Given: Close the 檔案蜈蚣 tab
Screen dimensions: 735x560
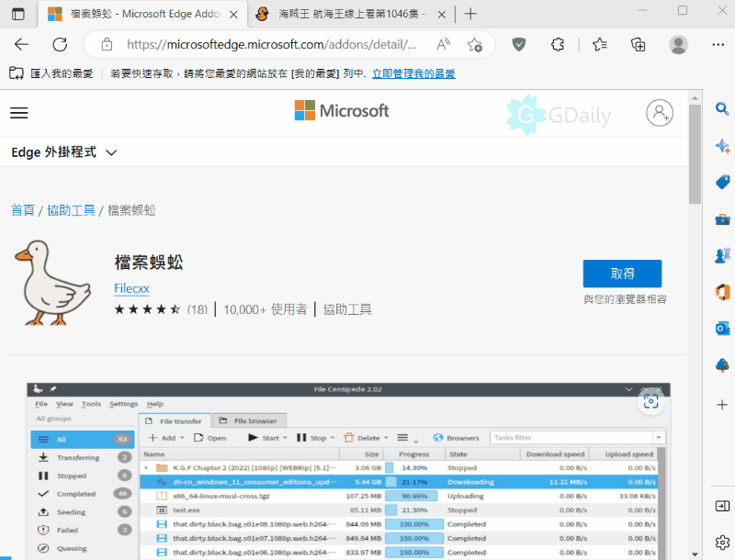Looking at the screenshot, I should pyautogui.click(x=233, y=15).
